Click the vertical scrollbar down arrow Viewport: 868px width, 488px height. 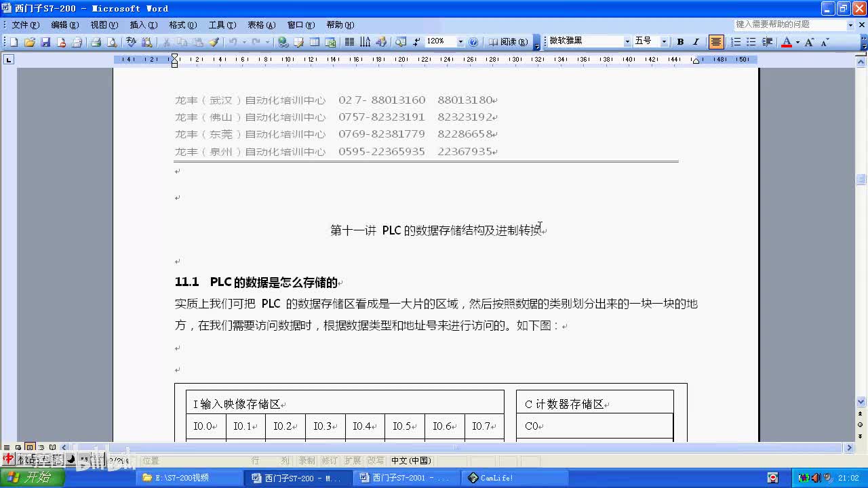coord(861,401)
